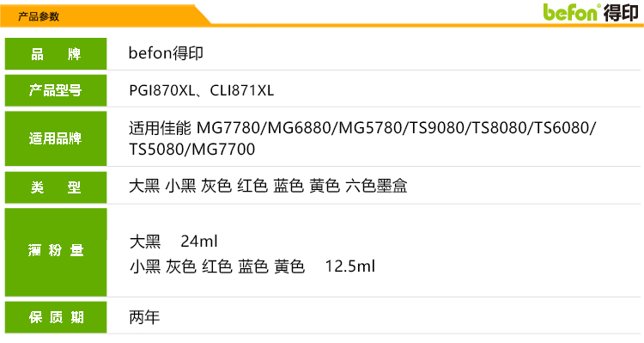Click the 品牌 green label cell

click(56, 54)
